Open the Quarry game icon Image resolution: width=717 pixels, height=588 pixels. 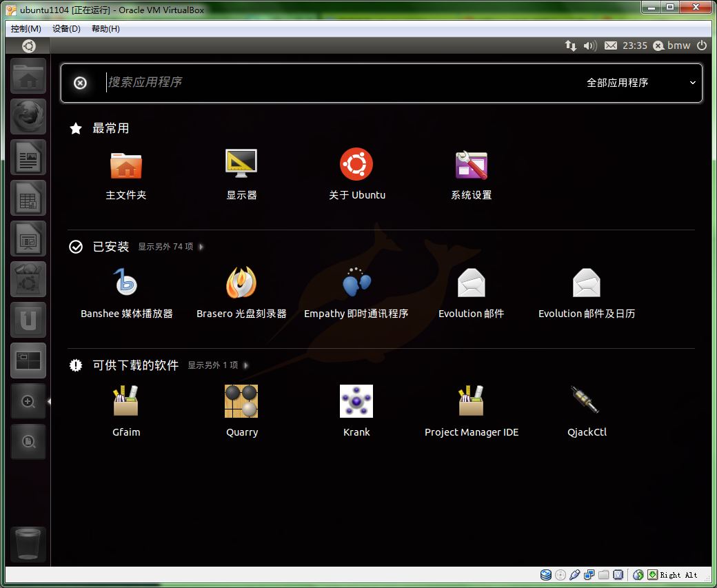241,402
